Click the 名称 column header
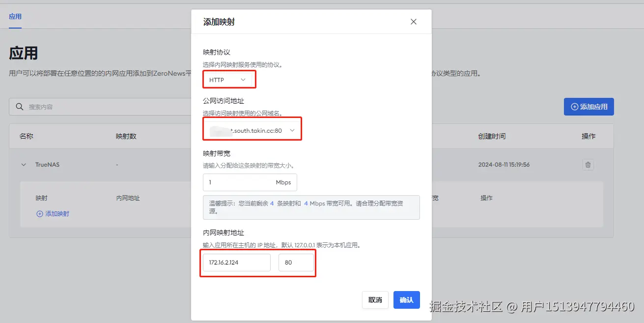 [26, 136]
